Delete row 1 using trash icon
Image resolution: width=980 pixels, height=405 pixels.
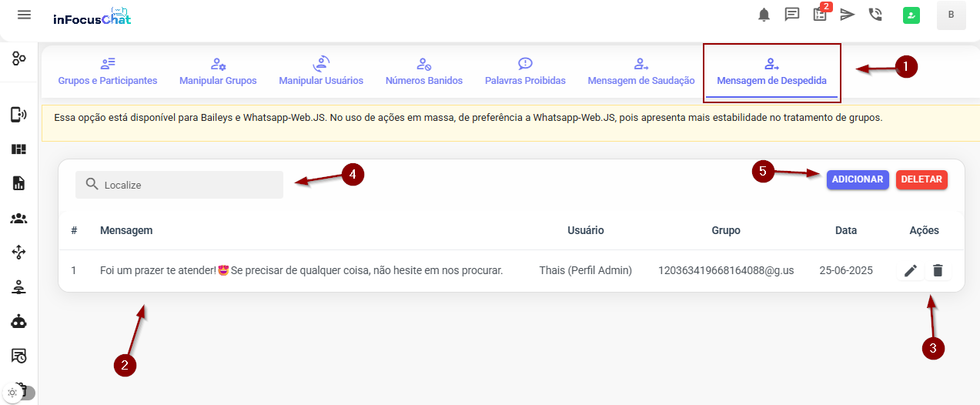click(x=938, y=270)
